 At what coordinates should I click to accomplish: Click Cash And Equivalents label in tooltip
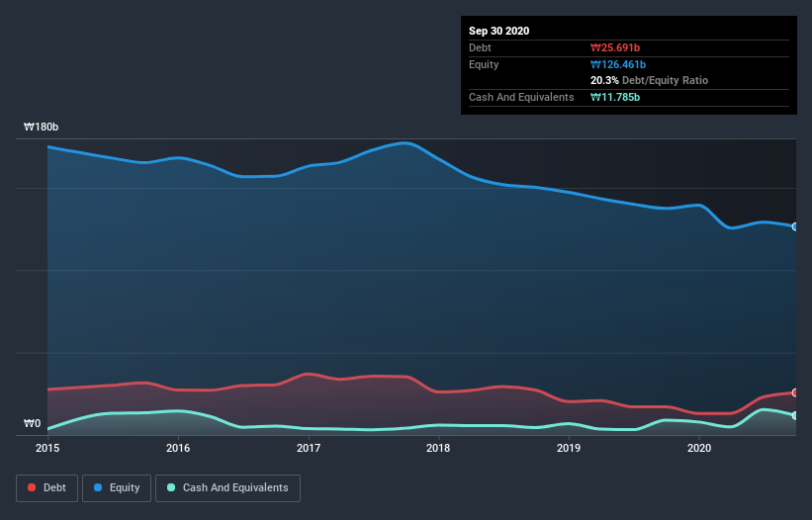click(x=521, y=97)
